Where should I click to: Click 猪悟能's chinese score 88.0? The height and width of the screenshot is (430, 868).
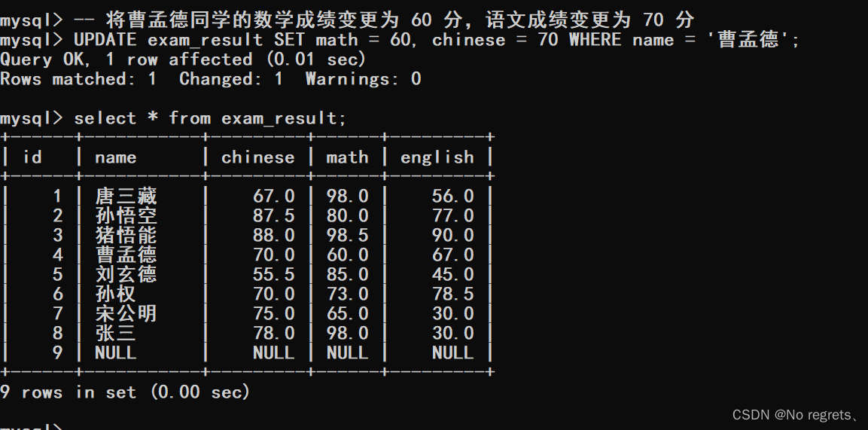tap(273, 235)
